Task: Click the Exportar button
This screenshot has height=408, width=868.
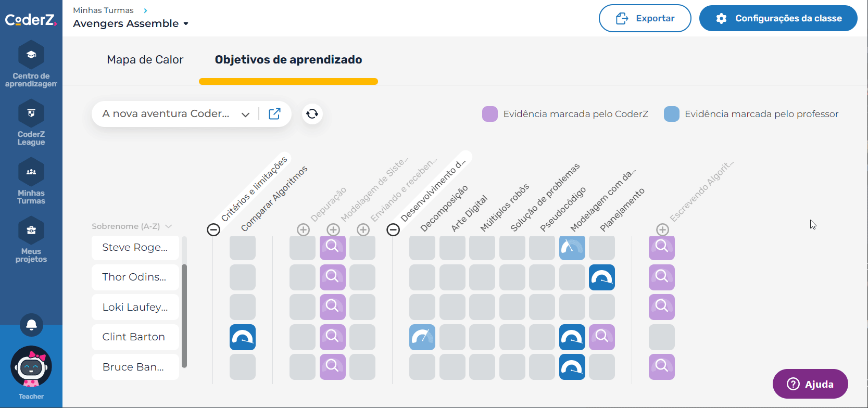Action: [x=645, y=19]
